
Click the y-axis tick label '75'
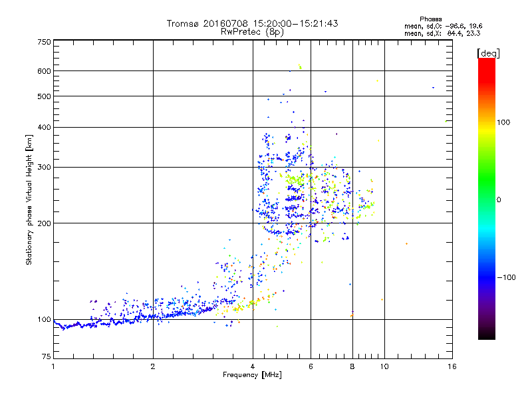(x=47, y=356)
